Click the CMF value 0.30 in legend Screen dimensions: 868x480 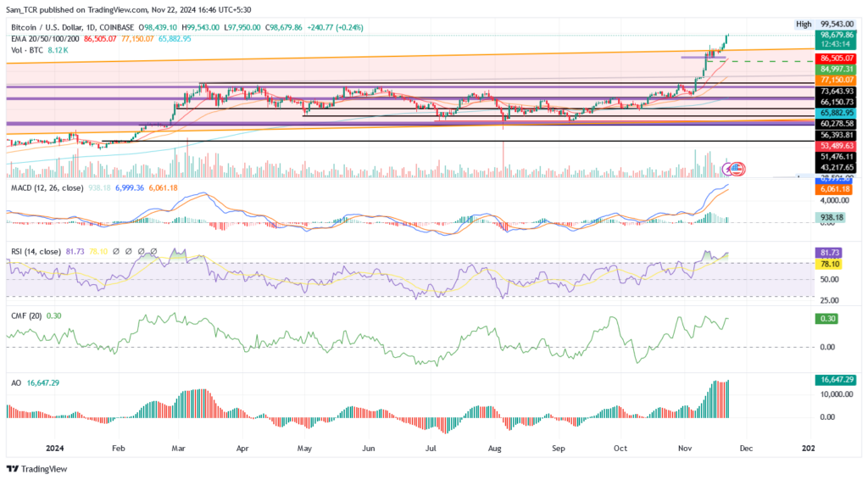[53, 315]
